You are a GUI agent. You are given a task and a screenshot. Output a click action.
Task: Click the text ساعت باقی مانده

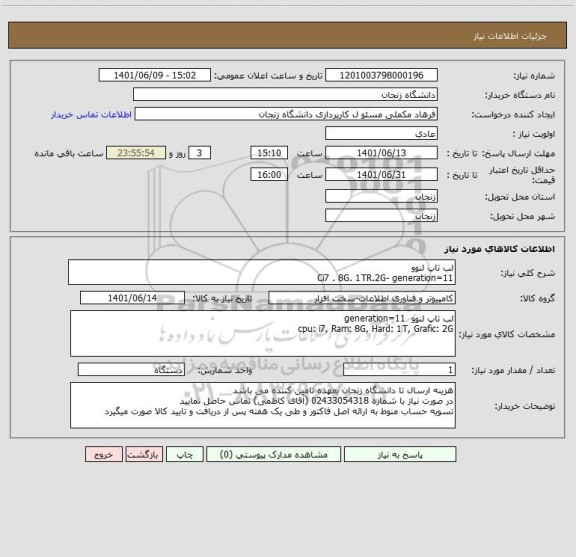[x=69, y=153]
